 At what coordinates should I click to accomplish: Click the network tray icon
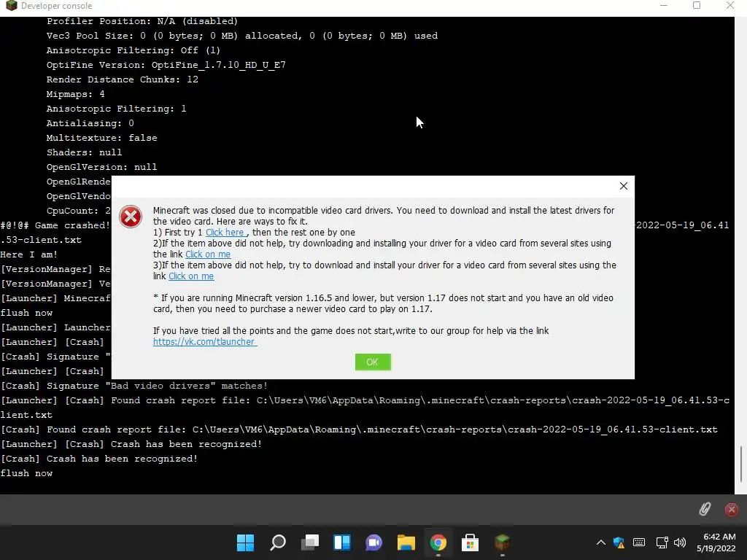coord(662,542)
